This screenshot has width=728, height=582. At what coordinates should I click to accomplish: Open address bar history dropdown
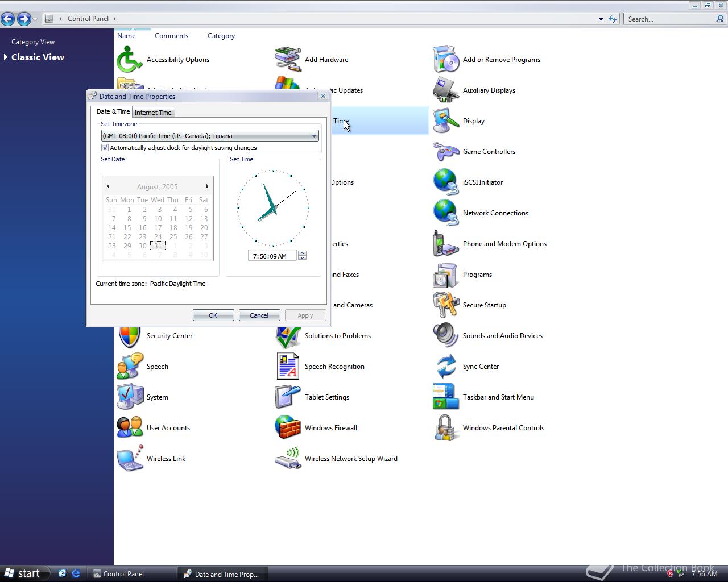click(601, 19)
